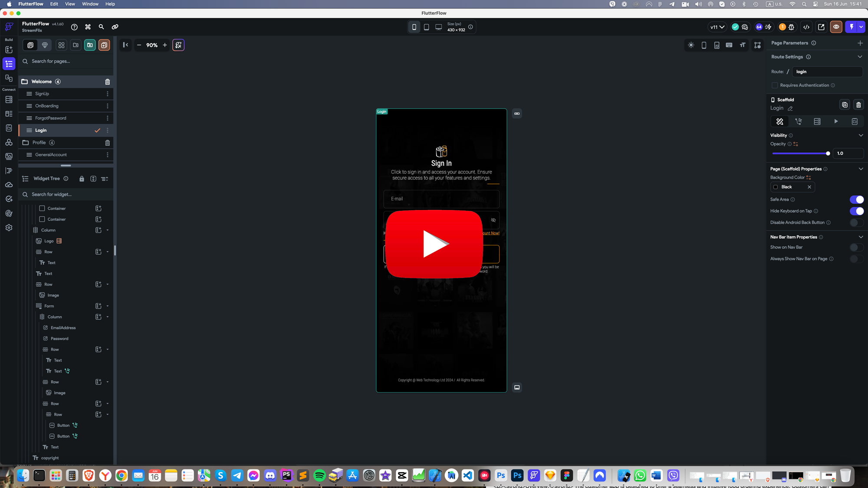Select the keyboard preview icon above the canvas
Screen dimensions: 868x488
pyautogui.click(x=729, y=45)
